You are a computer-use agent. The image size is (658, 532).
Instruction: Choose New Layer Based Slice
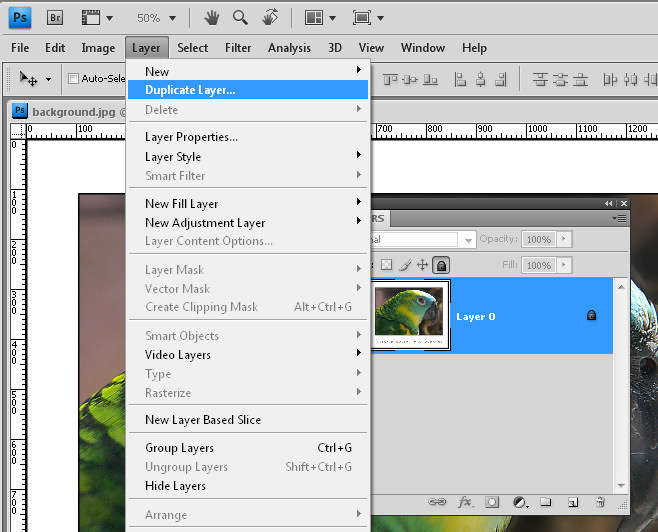click(248, 420)
